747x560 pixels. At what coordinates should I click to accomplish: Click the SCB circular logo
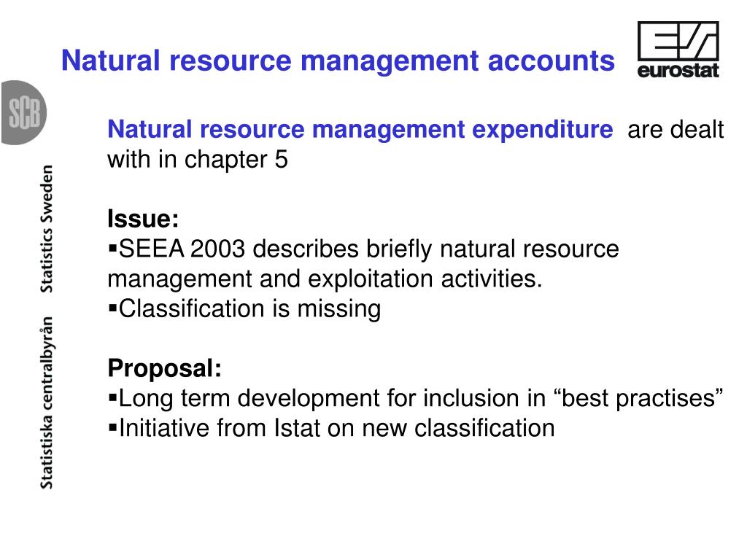pyautogui.click(x=24, y=113)
